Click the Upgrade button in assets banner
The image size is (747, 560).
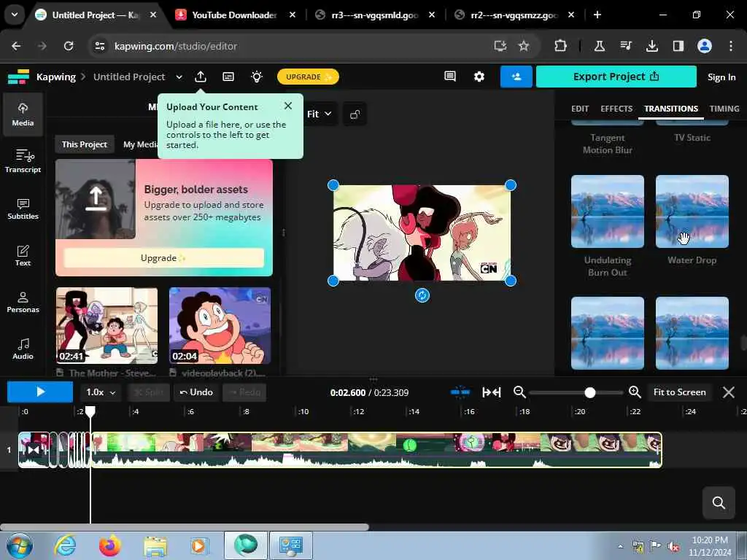coord(163,258)
